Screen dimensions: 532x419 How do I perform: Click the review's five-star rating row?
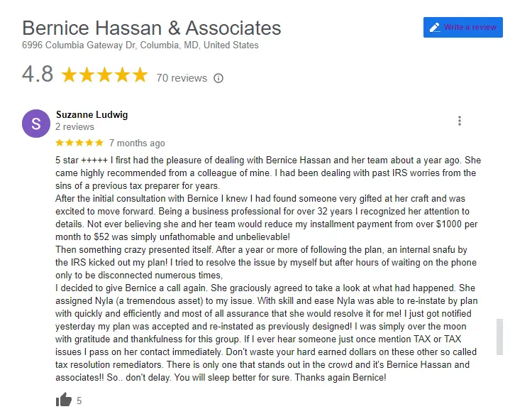click(x=79, y=143)
